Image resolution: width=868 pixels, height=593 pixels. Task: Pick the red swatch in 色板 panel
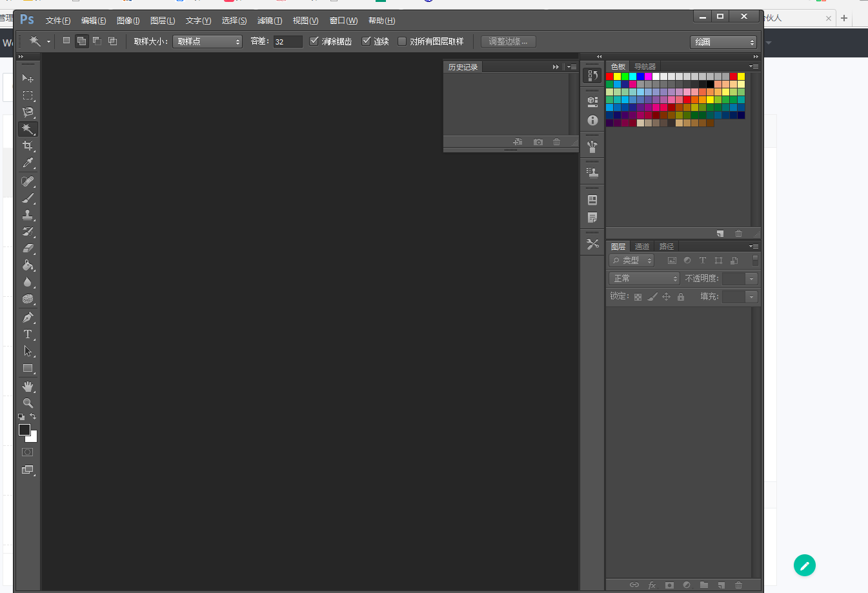pos(610,77)
